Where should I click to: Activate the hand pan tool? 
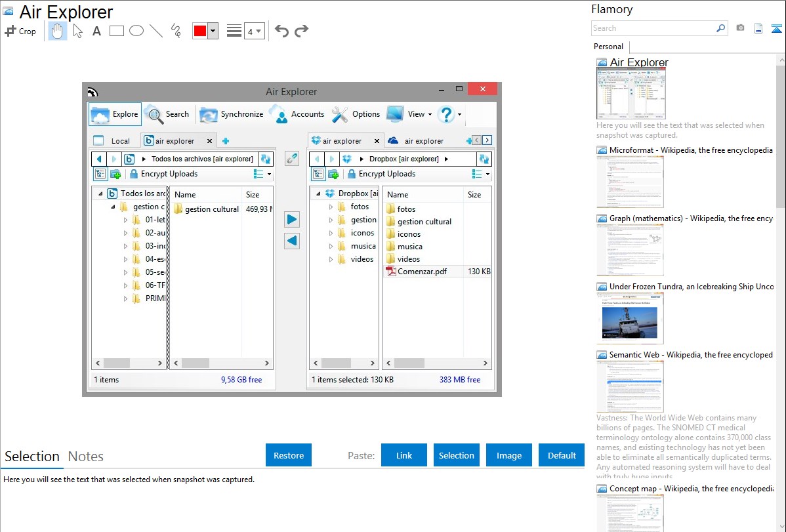point(57,31)
